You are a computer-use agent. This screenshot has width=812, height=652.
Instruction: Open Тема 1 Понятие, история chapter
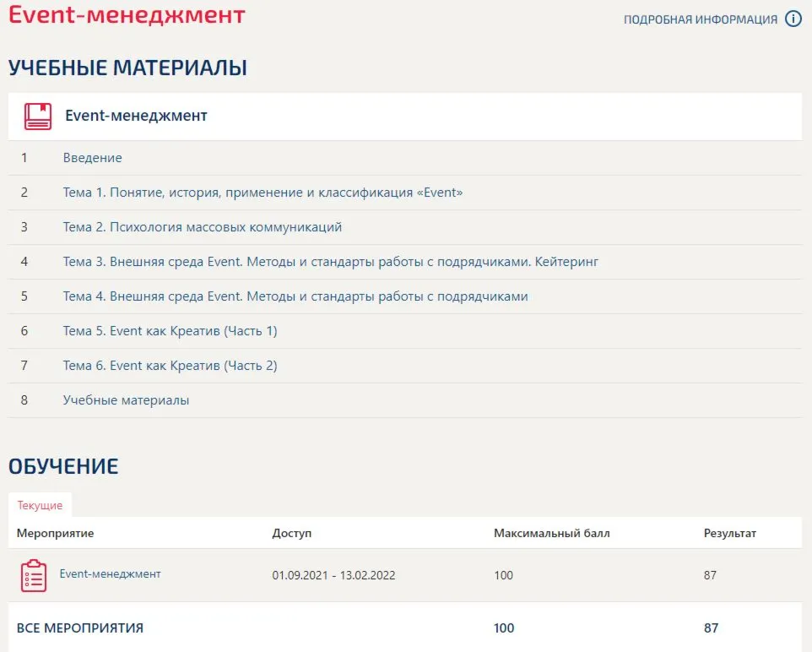263,193
